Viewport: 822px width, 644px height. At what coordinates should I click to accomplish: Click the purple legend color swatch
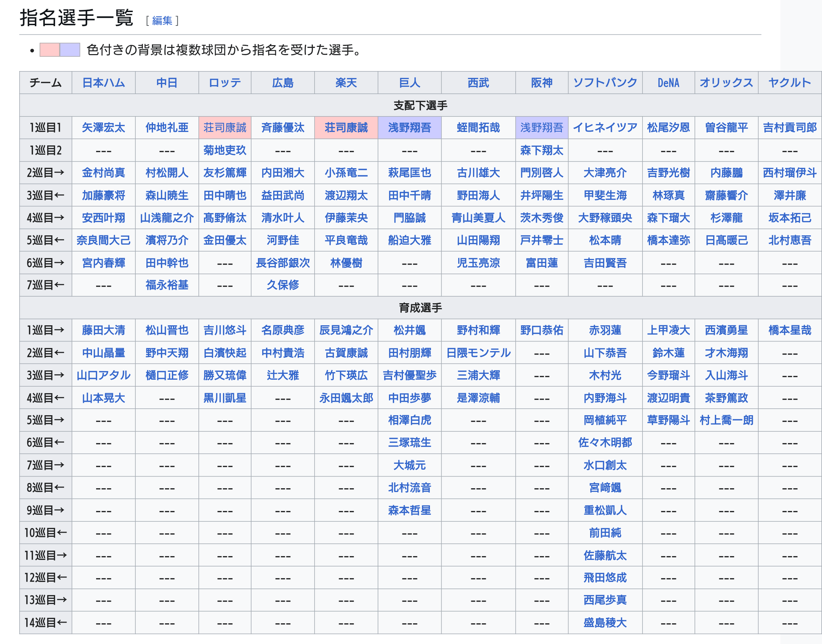point(70,50)
